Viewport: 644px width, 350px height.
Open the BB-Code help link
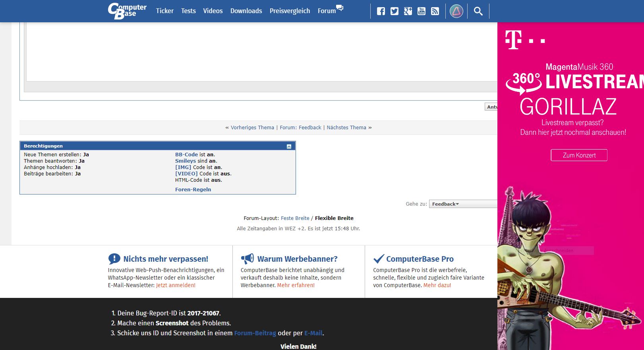pos(186,155)
